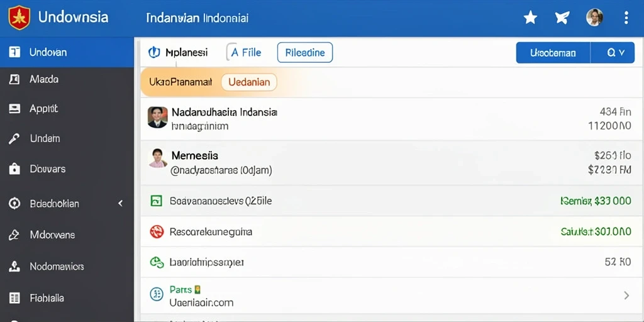Viewport: 644px width, 322px height.
Task: Open the Q dropdown arrow button
Action: pyautogui.click(x=613, y=53)
